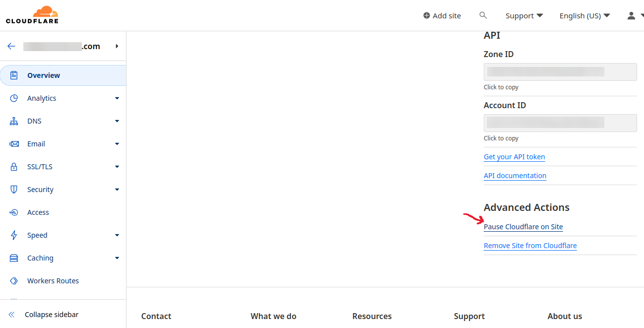Viewport: 644px width, 328px height.
Task: Click the back arrow beside domain name
Action: click(11, 46)
